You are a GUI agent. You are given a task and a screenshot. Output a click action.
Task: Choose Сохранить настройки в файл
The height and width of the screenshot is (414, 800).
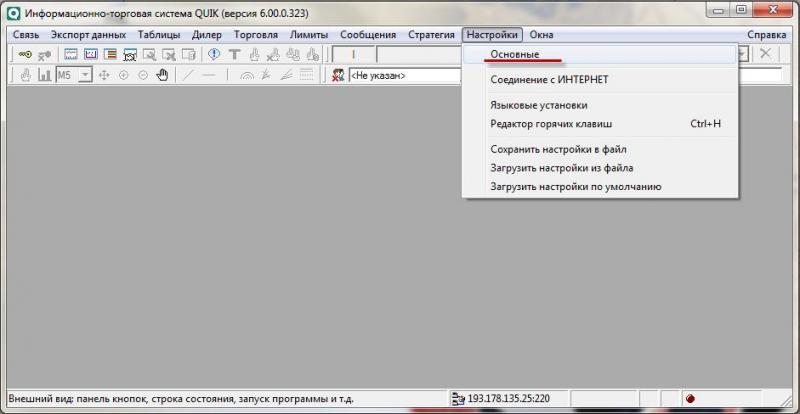(600, 150)
